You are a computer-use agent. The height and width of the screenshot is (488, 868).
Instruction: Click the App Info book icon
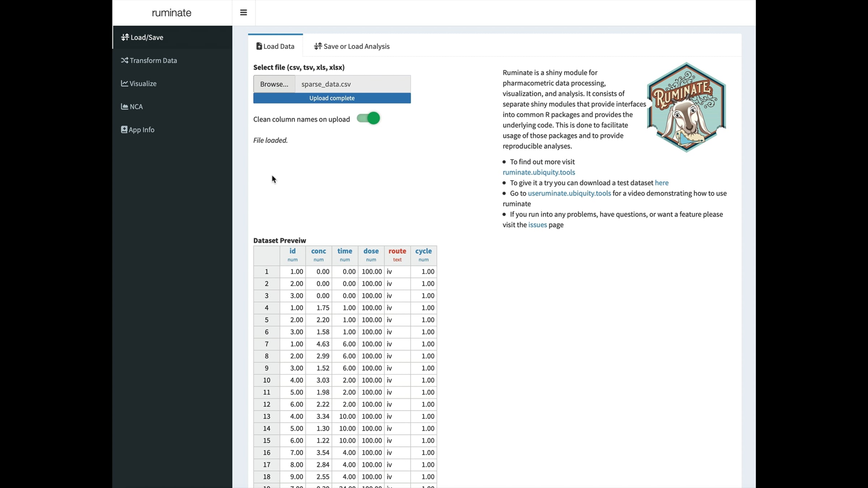124,130
